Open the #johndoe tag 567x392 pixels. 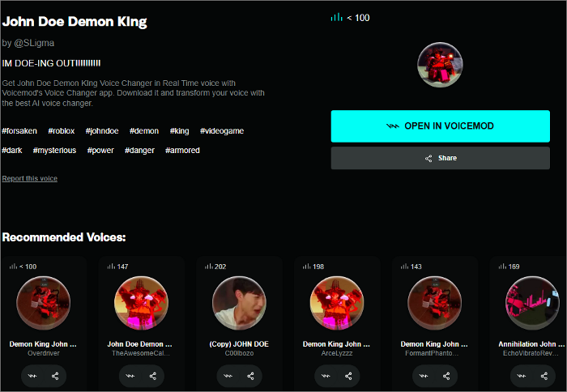click(x=102, y=131)
